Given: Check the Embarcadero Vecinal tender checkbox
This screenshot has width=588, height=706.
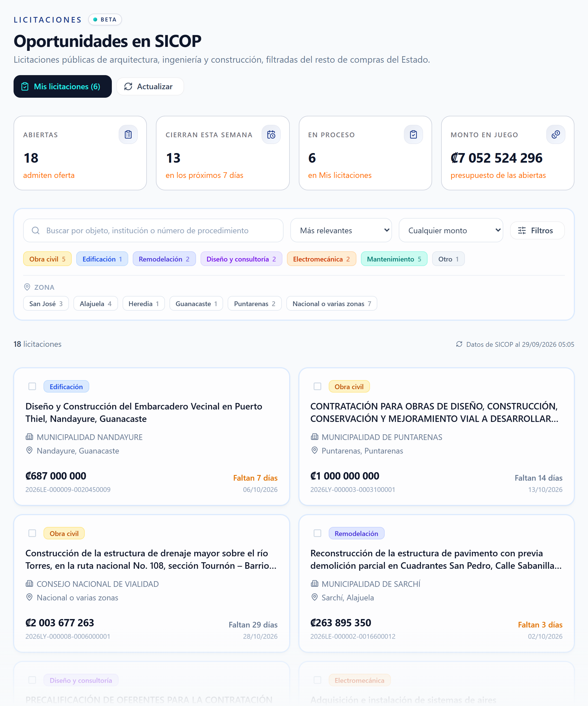Looking at the screenshot, I should (x=32, y=386).
